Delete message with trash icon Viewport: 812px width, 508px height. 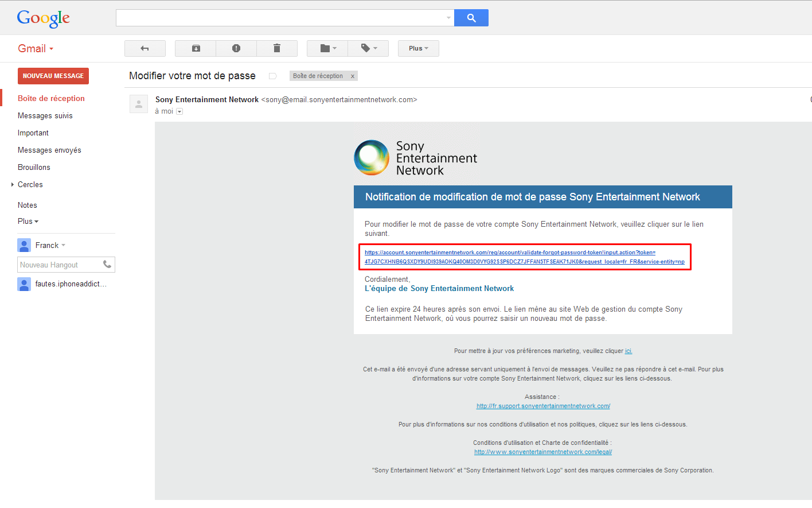(277, 48)
